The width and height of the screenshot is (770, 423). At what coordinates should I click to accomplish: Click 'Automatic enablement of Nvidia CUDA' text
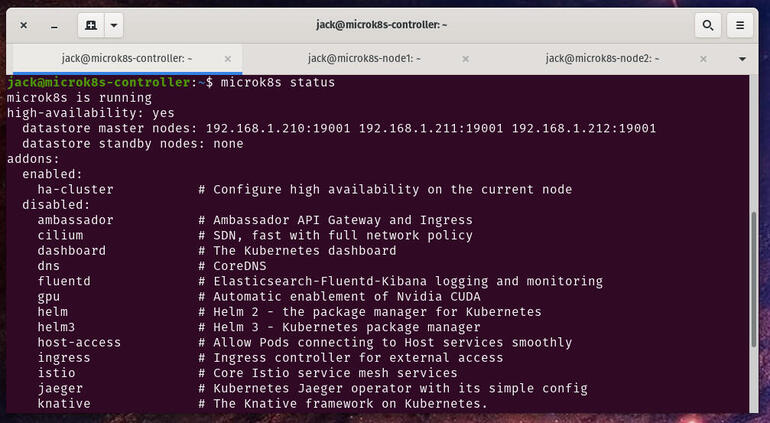click(x=347, y=296)
